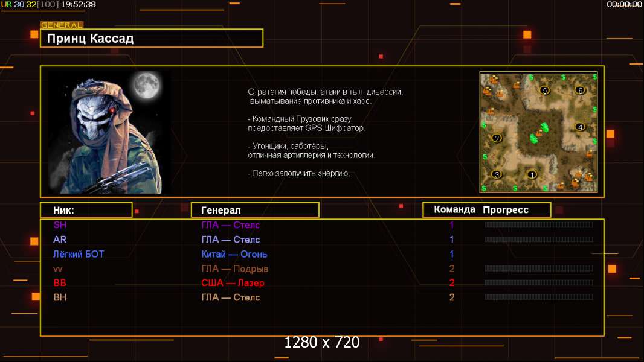Click team number 1 for Лёгкий БОТ
644x362 pixels.
pos(452,254)
